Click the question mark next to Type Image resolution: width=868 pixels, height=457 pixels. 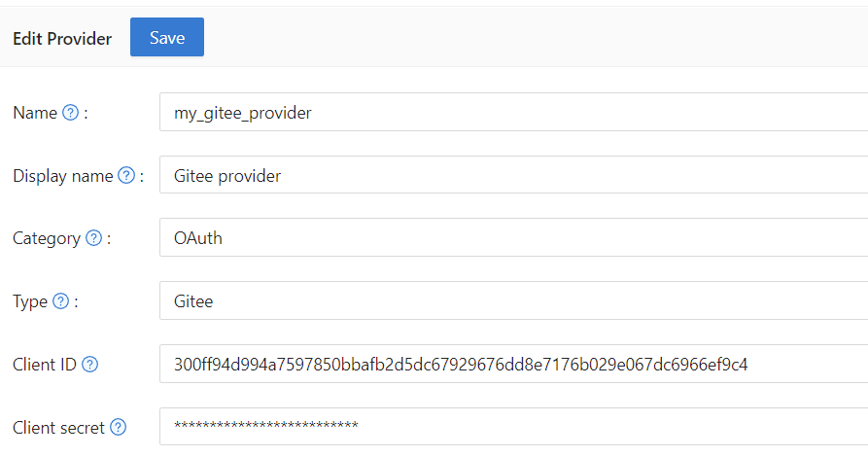click(x=60, y=301)
